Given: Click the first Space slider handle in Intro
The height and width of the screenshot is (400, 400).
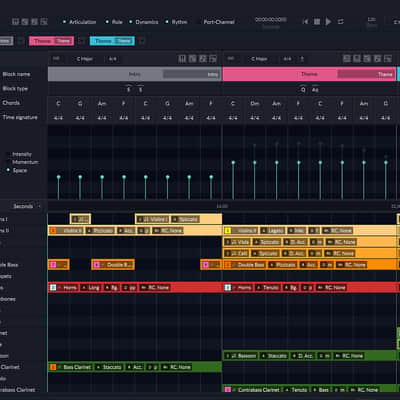Looking at the screenshot, I should pos(58,177).
